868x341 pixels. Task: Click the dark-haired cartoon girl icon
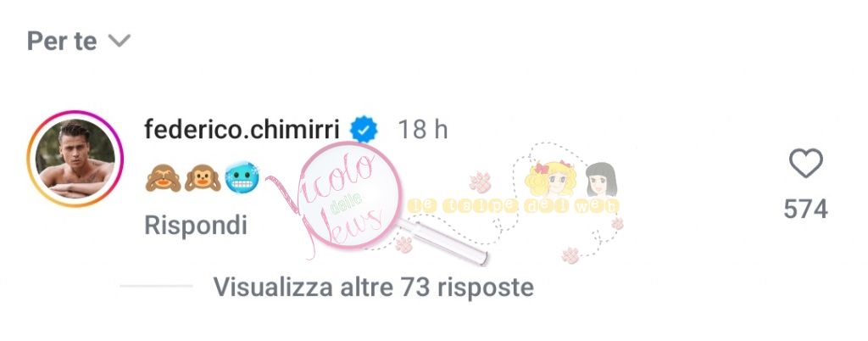point(601,180)
